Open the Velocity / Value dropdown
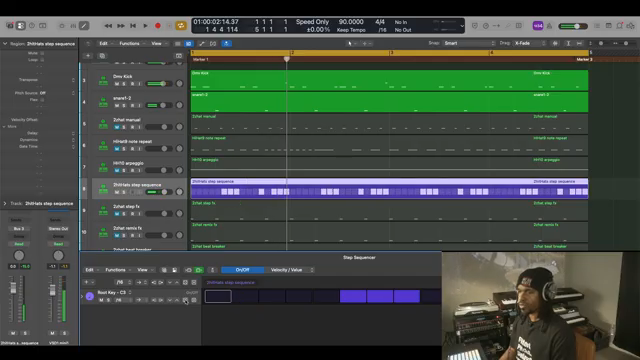 [289, 270]
